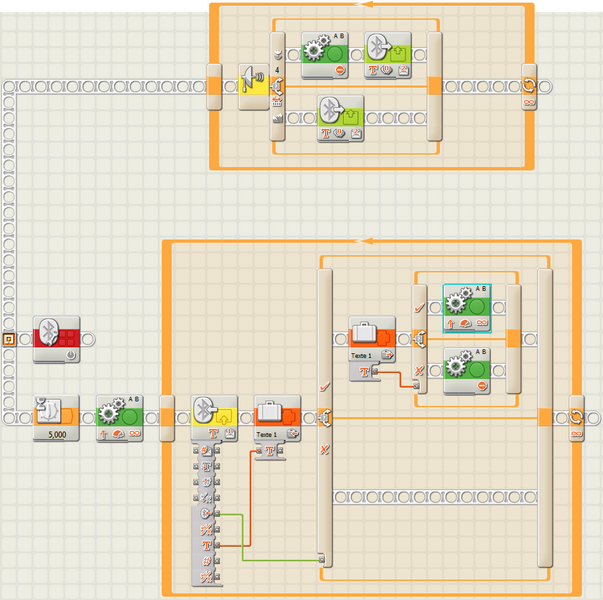Image resolution: width=603 pixels, height=600 pixels.
Task: Click the sequence beam start point marker
Action: [x=8, y=338]
